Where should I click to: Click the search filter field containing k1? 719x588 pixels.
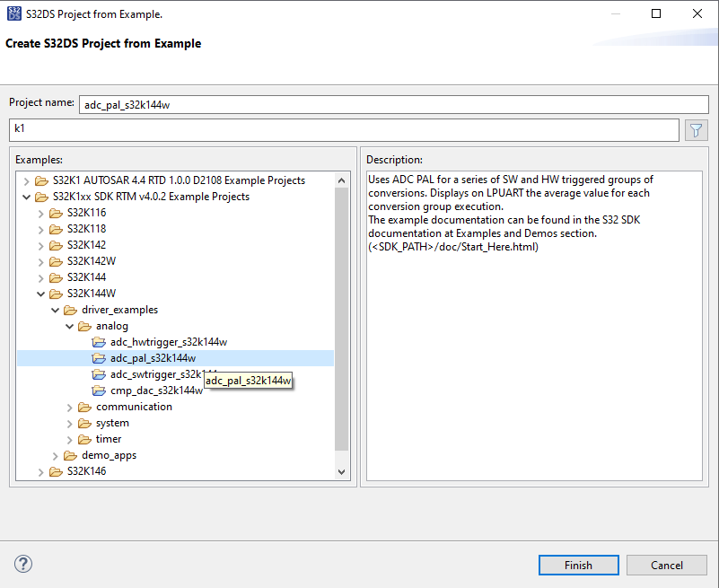point(343,130)
